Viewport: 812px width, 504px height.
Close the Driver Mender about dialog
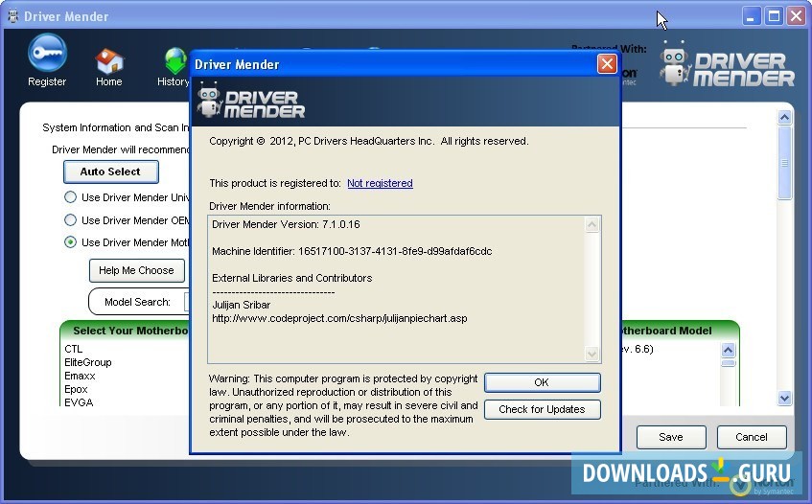[x=607, y=64]
